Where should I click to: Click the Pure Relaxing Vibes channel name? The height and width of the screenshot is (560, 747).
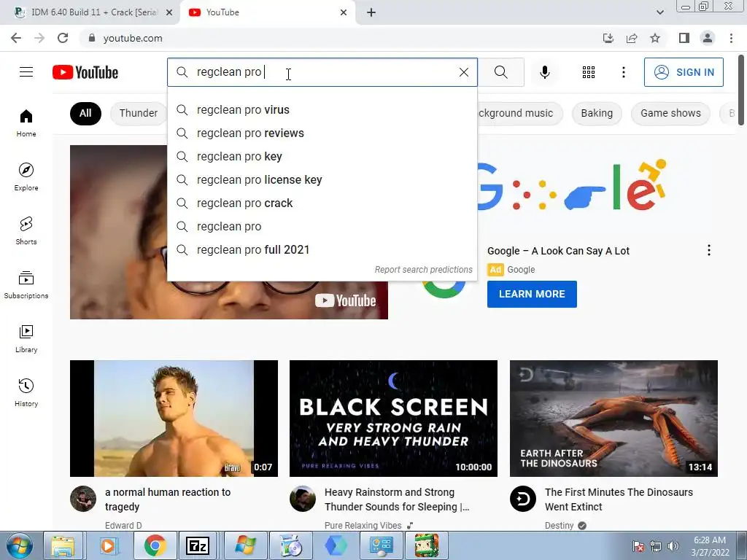pos(363,525)
